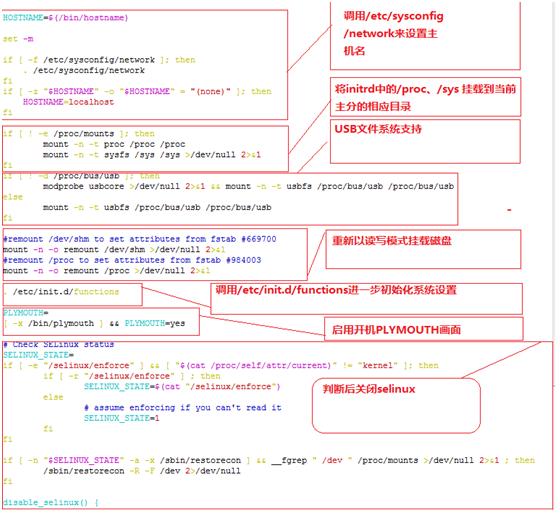
Task: Click 'mount -n -t proc /proc /proc'
Action: [x=114, y=144]
